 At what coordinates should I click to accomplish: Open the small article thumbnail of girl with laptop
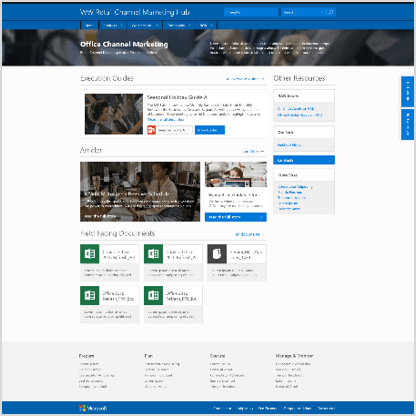click(236, 174)
